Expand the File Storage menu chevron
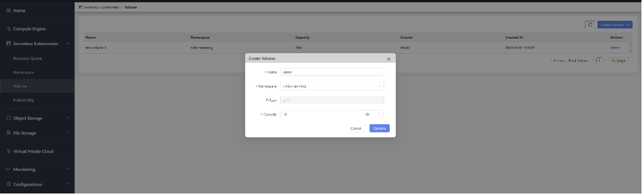Viewport: 644px width, 195px height. click(x=68, y=133)
